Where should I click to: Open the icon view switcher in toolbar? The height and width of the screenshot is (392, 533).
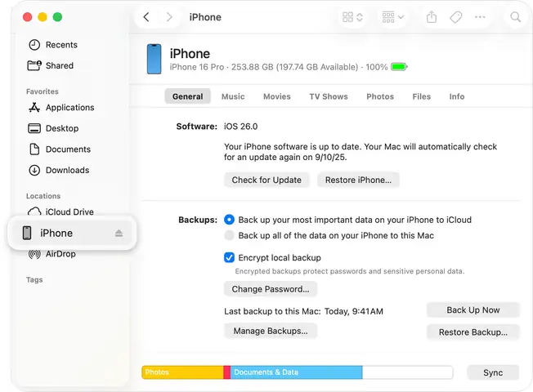pos(352,17)
